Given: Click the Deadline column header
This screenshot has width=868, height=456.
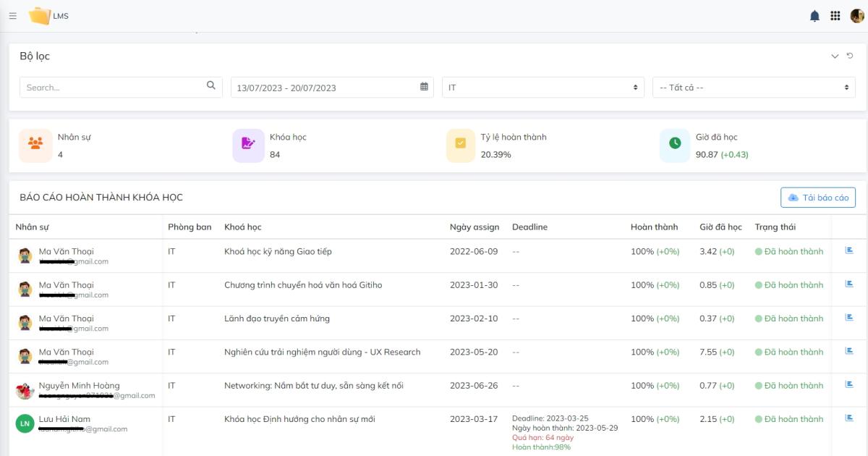Looking at the screenshot, I should click(x=529, y=227).
